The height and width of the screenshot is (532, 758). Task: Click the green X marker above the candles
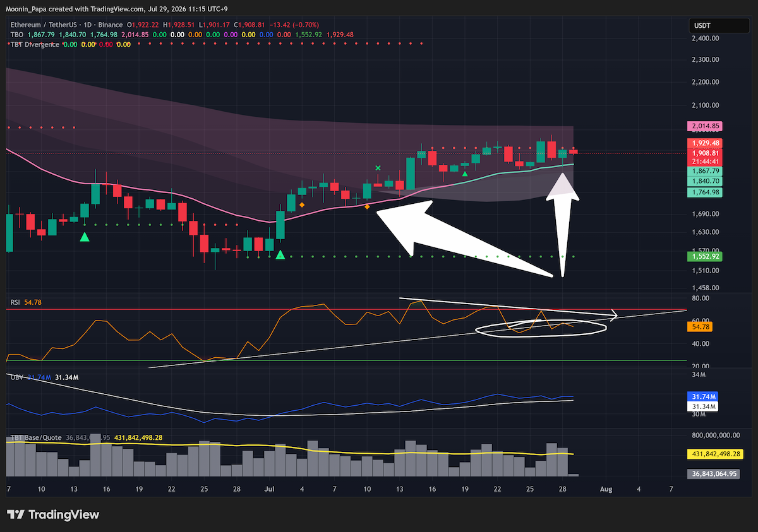[x=378, y=168]
